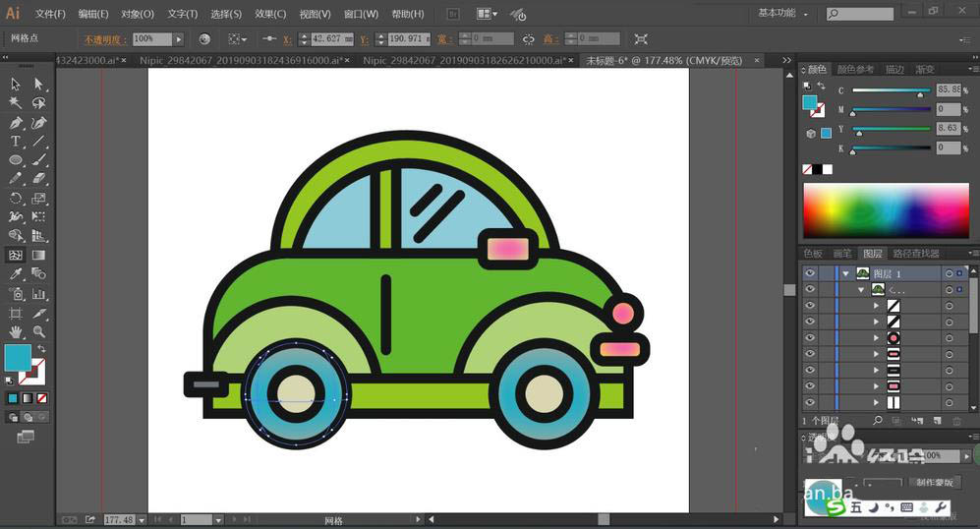Screen dimensions: 980x529
Task: Switch to the 路径查找器 panel tab
Action: coord(915,254)
